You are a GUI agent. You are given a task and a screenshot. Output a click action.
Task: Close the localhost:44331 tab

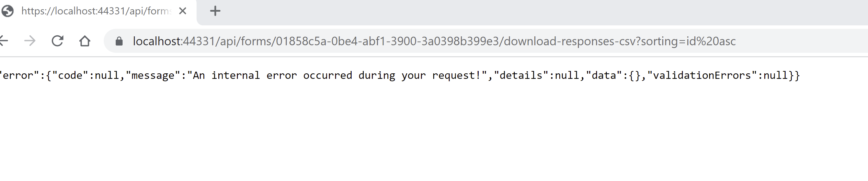183,11
